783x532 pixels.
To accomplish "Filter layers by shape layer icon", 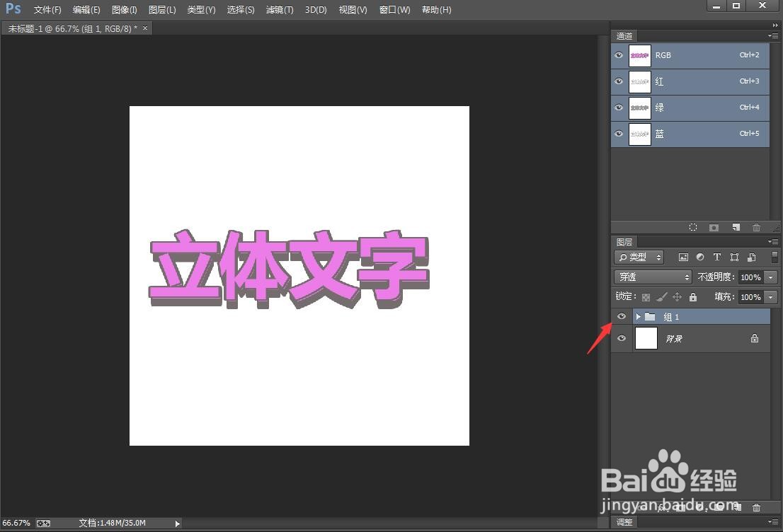I will 734,257.
